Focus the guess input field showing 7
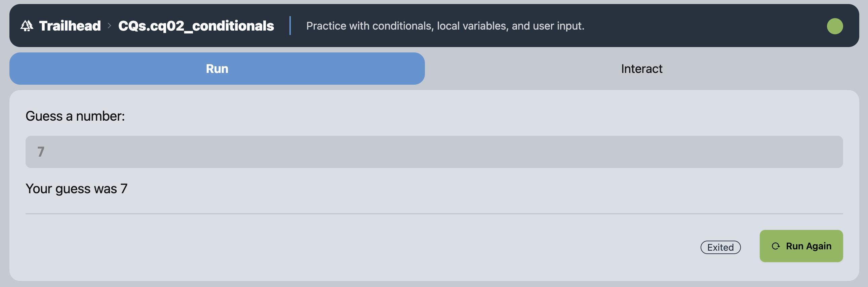The width and height of the screenshot is (868, 287). pos(434,152)
